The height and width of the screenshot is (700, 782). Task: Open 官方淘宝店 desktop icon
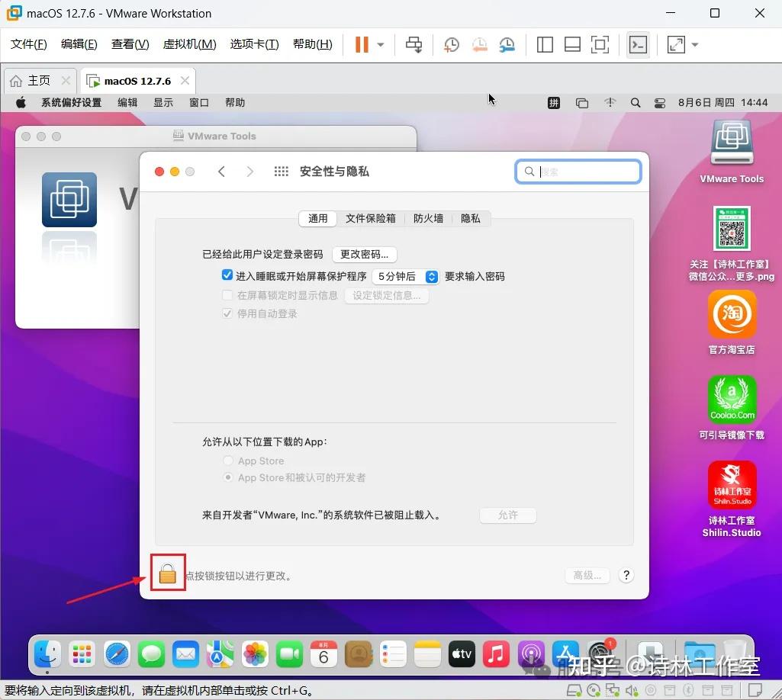coord(732,323)
